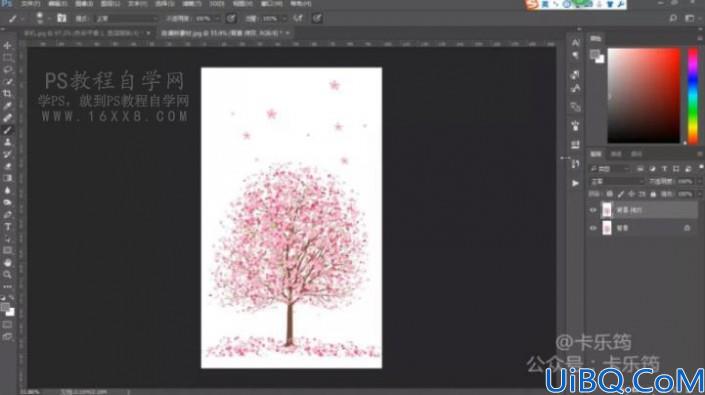Select the Rectangle shape tool
Screen dimensions: 705x395
8,251
